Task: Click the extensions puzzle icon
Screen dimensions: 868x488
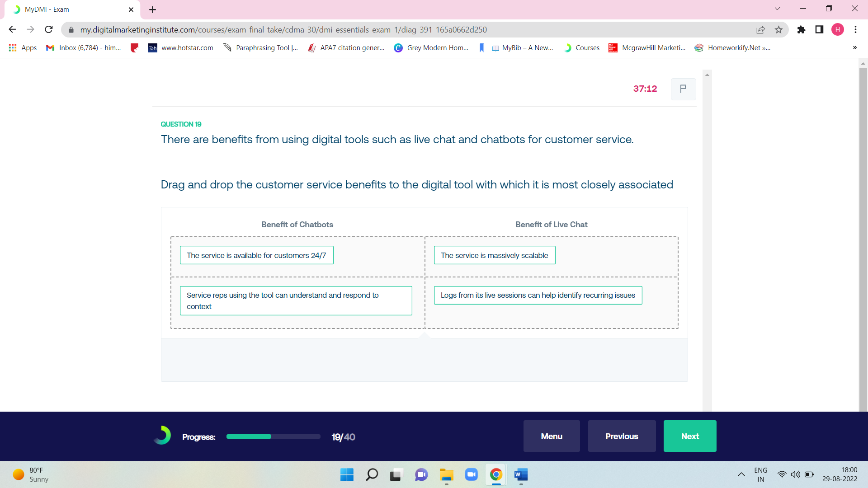Action: [802, 30]
